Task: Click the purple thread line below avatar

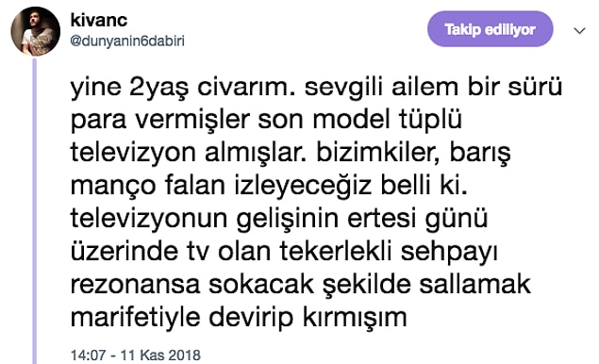Action: 35,211
